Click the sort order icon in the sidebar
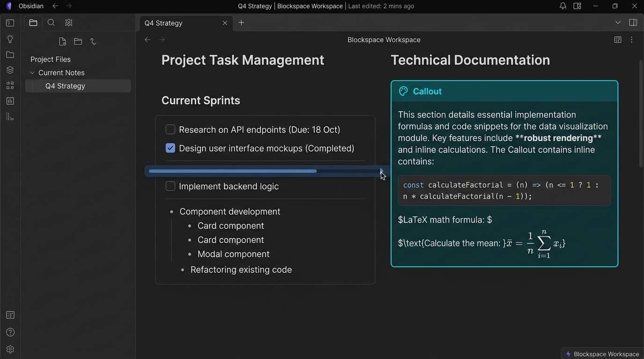The height and width of the screenshot is (359, 644). click(93, 42)
